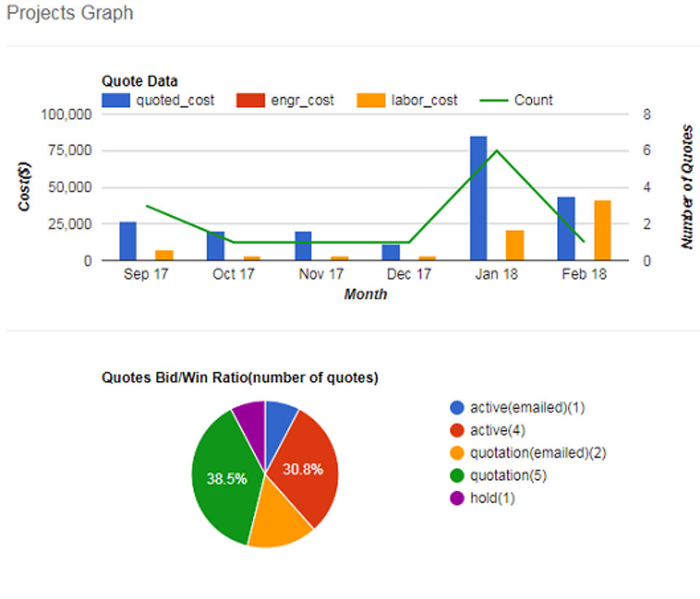
Task: Click the Quotes Bid/Win Ratio chart title
Action: [240, 377]
